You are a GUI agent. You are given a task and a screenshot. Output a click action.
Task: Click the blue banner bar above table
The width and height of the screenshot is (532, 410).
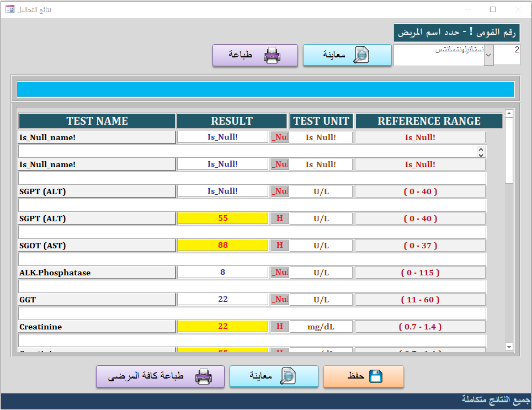(x=265, y=89)
